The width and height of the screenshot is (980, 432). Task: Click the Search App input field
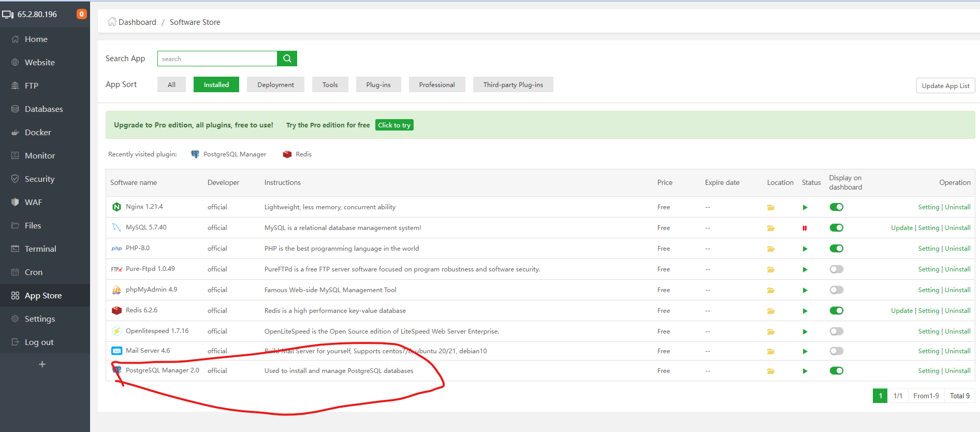point(217,59)
